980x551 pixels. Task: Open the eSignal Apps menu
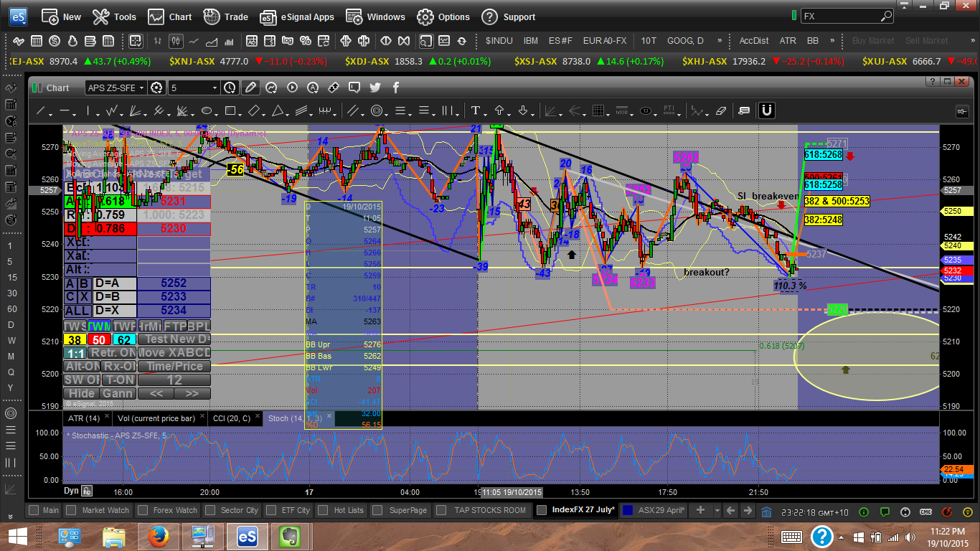coord(296,17)
